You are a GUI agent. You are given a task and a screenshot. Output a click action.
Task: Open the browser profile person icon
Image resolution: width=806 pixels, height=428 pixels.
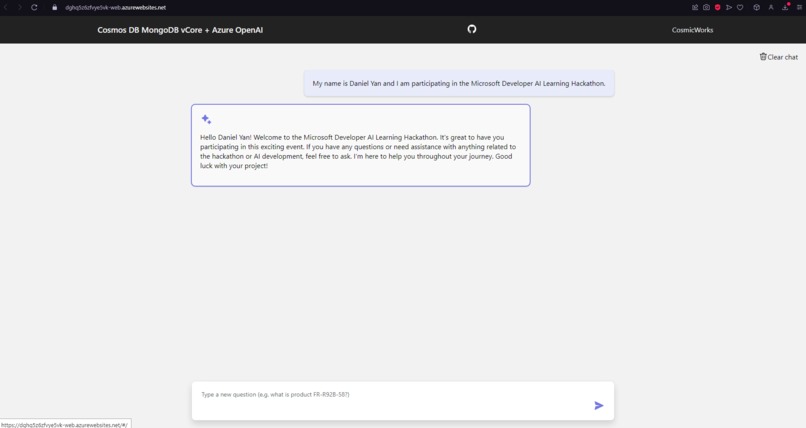771,7
